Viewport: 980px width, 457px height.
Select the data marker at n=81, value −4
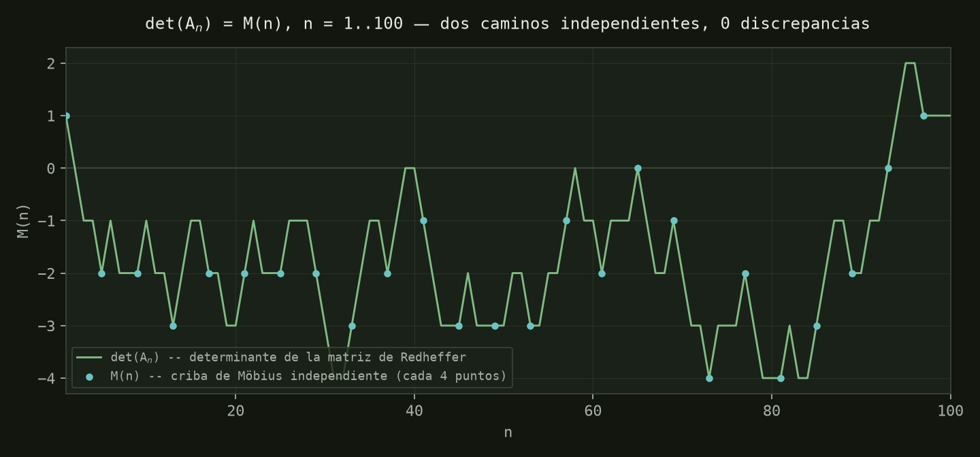(x=781, y=378)
